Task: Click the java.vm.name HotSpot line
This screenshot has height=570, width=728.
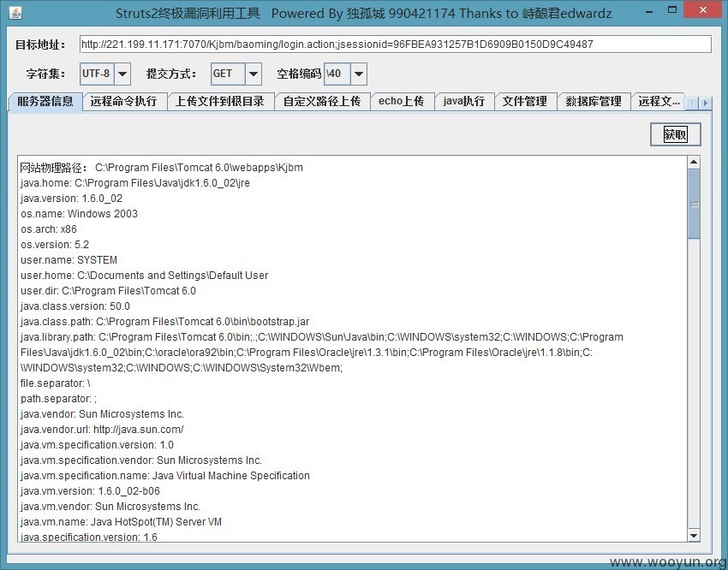Action: [x=121, y=522]
